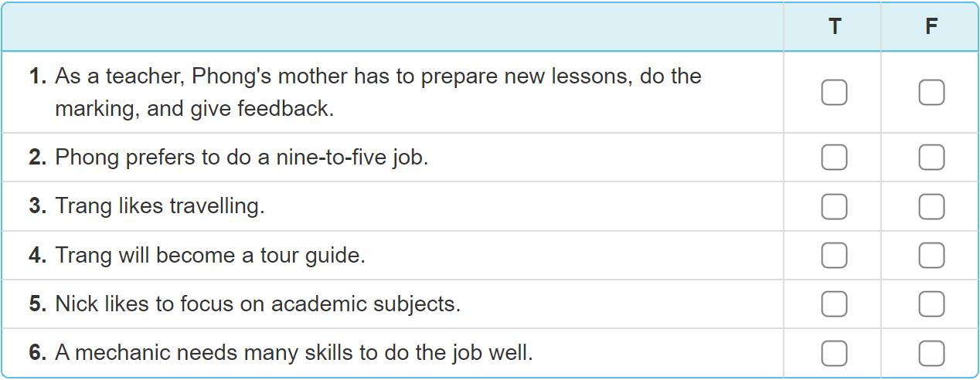Mark statement 1 about Phong's mother as True
Screen dimensions: 980x380
click(x=834, y=93)
